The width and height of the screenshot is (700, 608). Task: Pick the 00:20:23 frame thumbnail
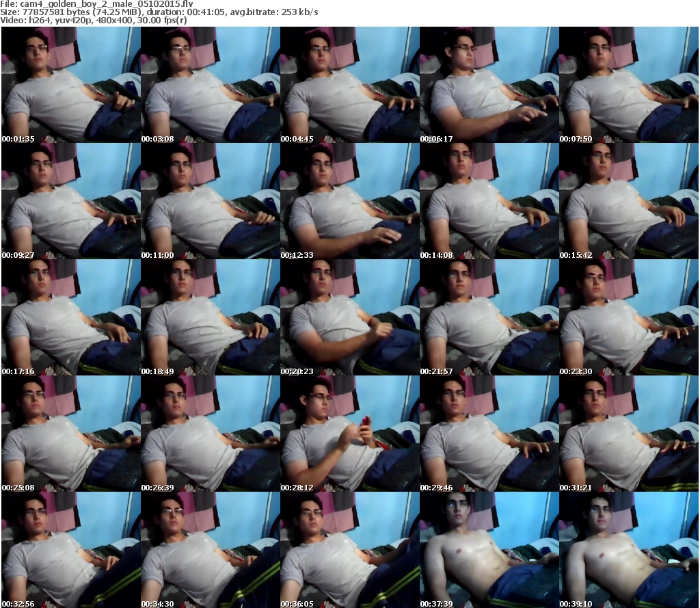[x=350, y=317]
